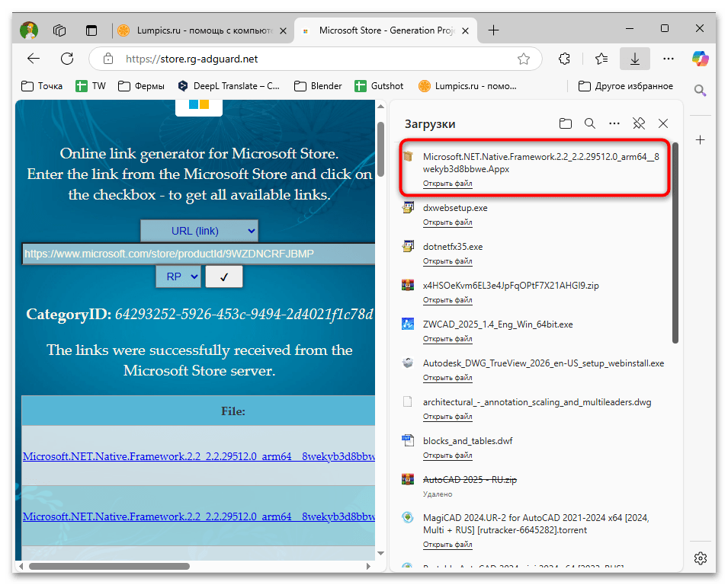This screenshot has width=728, height=585.
Task: Click the address bar URL field
Action: pyautogui.click(x=316, y=59)
